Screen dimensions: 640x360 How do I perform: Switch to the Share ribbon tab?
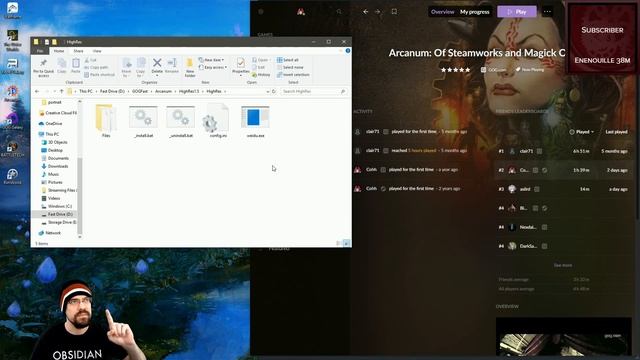(x=78, y=51)
